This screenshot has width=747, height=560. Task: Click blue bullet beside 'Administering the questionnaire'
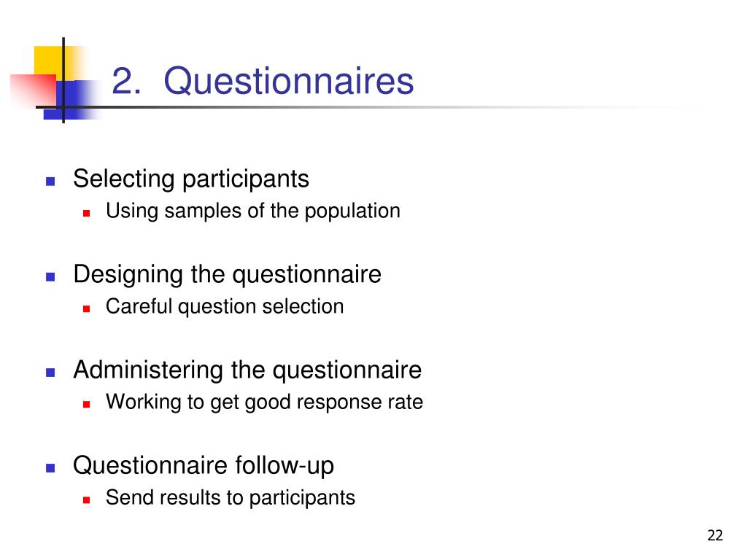coord(50,373)
